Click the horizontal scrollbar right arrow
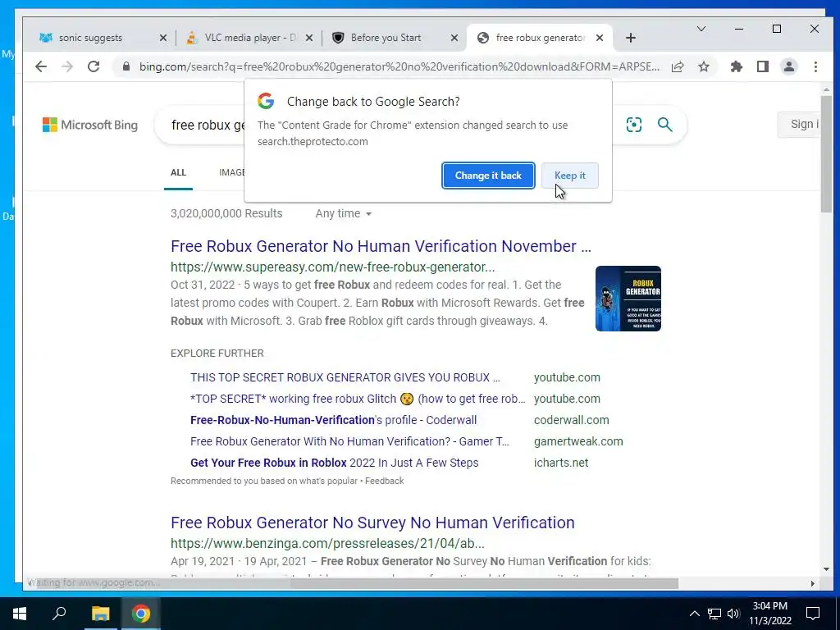840x630 pixels. [813, 583]
